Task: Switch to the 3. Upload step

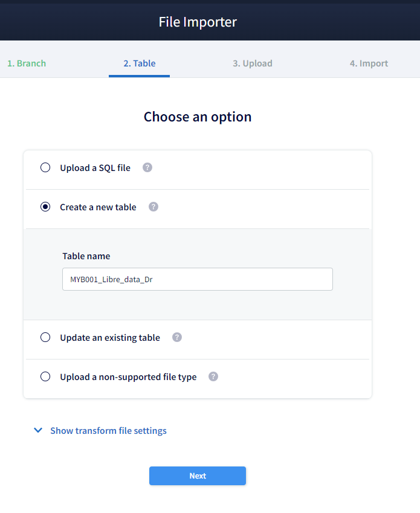Action: (x=253, y=63)
